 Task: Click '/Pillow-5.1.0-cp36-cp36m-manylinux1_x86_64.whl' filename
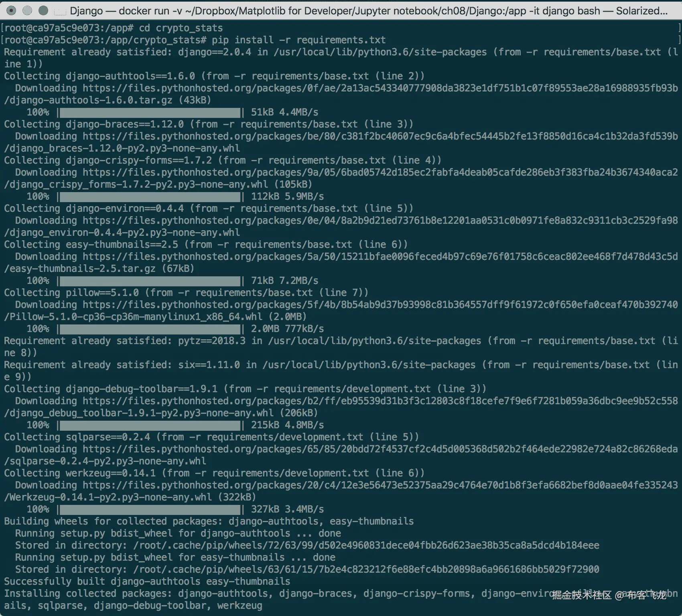coord(133,317)
